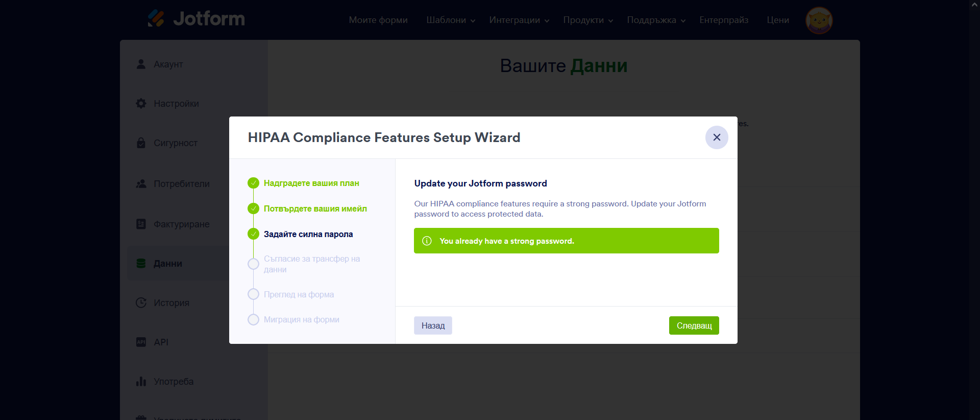This screenshot has height=420, width=980.
Task: Click the История clock icon
Action: pos(141,302)
